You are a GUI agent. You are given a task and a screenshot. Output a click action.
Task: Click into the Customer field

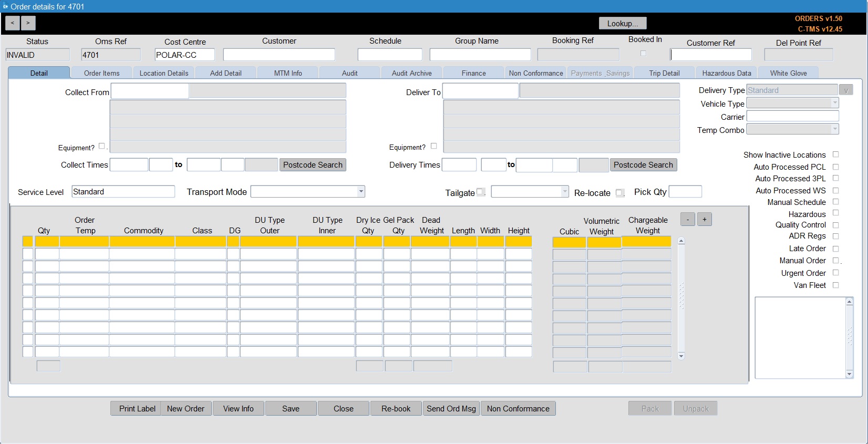pos(279,55)
